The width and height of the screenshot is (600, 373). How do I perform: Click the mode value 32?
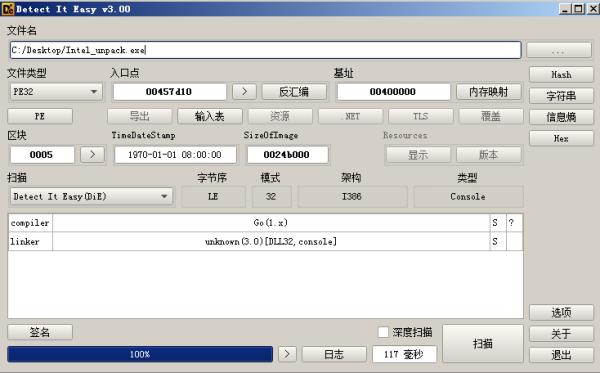(x=271, y=197)
